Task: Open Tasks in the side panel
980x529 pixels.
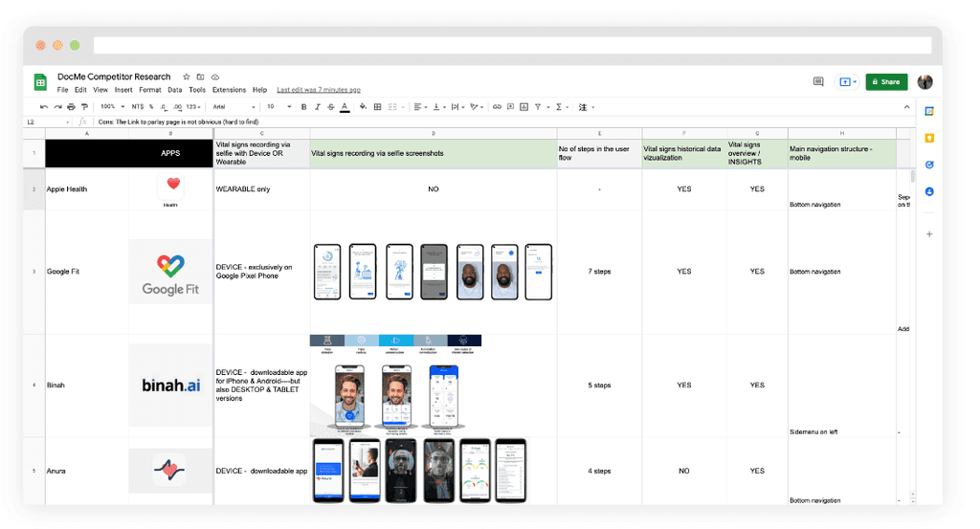Action: tap(929, 165)
